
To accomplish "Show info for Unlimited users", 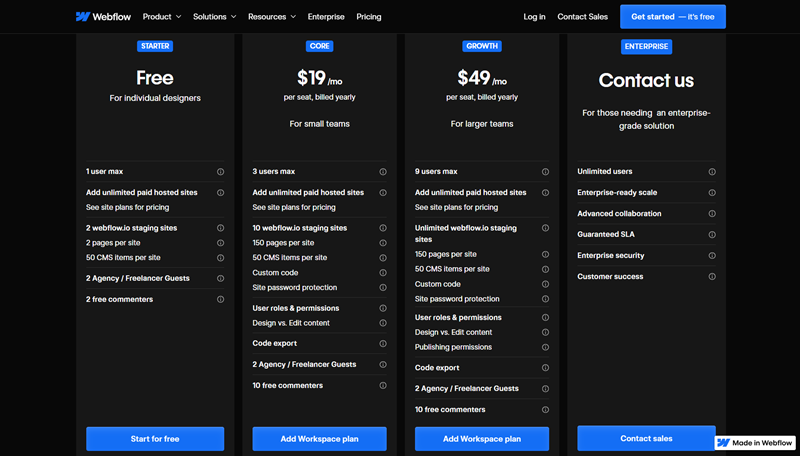I will pyautogui.click(x=712, y=172).
